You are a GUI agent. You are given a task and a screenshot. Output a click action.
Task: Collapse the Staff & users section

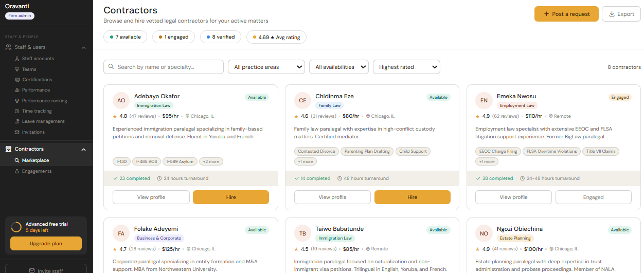tap(84, 47)
